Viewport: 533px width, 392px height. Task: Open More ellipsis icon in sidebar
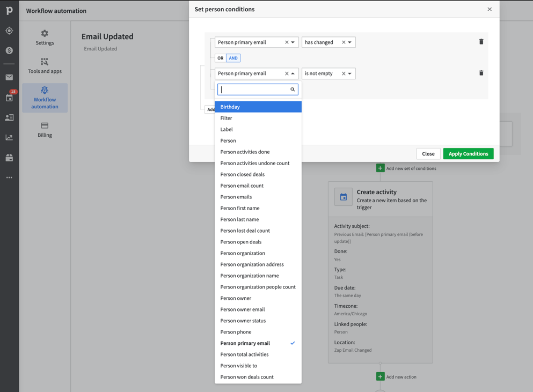point(9,177)
